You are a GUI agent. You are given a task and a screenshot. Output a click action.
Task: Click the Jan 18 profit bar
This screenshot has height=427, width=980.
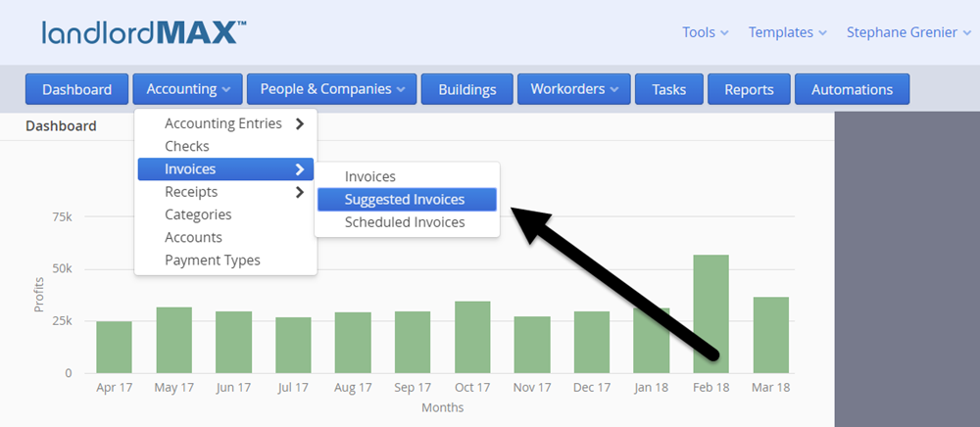[x=652, y=340]
